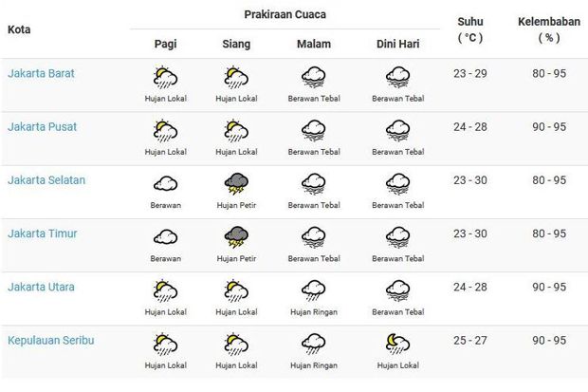Image resolution: width=588 pixels, height=392 pixels.
Task: Click Jakarta Utara Malam Hujan Ringan icon
Action: 314,290
